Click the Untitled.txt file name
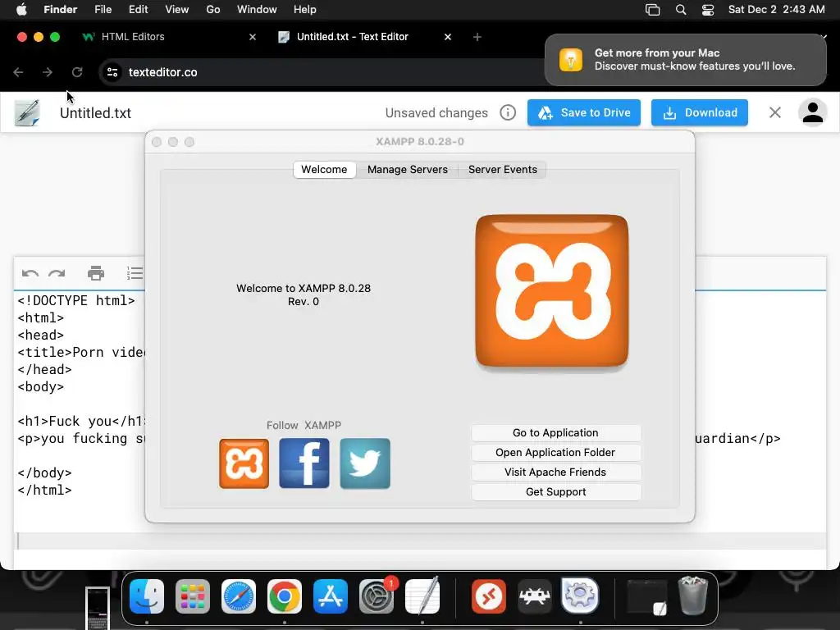The image size is (840, 630). coord(95,113)
